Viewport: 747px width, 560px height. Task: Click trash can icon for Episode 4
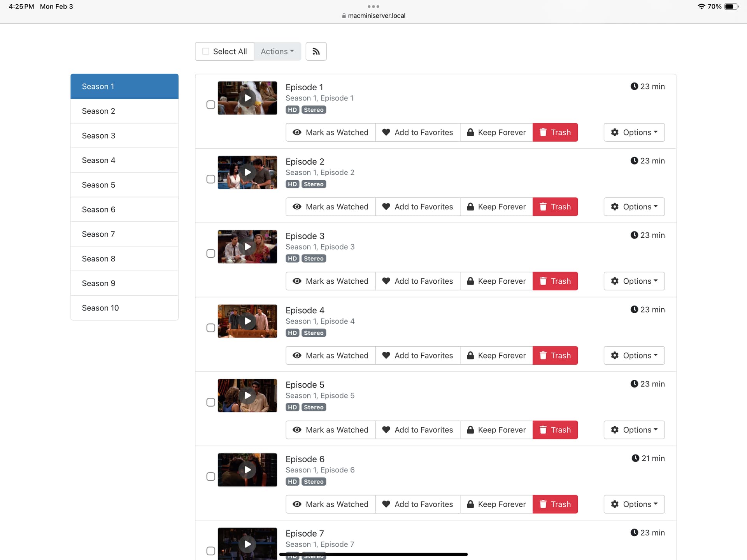coord(543,355)
